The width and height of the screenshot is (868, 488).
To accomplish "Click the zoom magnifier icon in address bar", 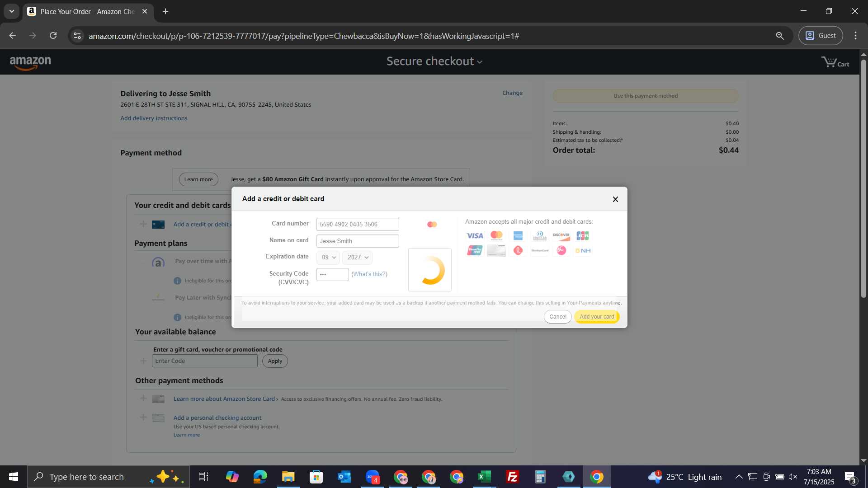I will pyautogui.click(x=780, y=35).
